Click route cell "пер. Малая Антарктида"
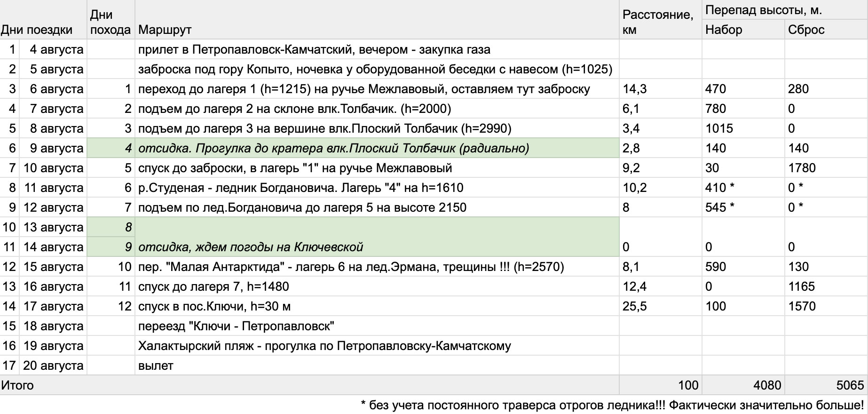The height and width of the screenshot is (414, 868). (377, 267)
